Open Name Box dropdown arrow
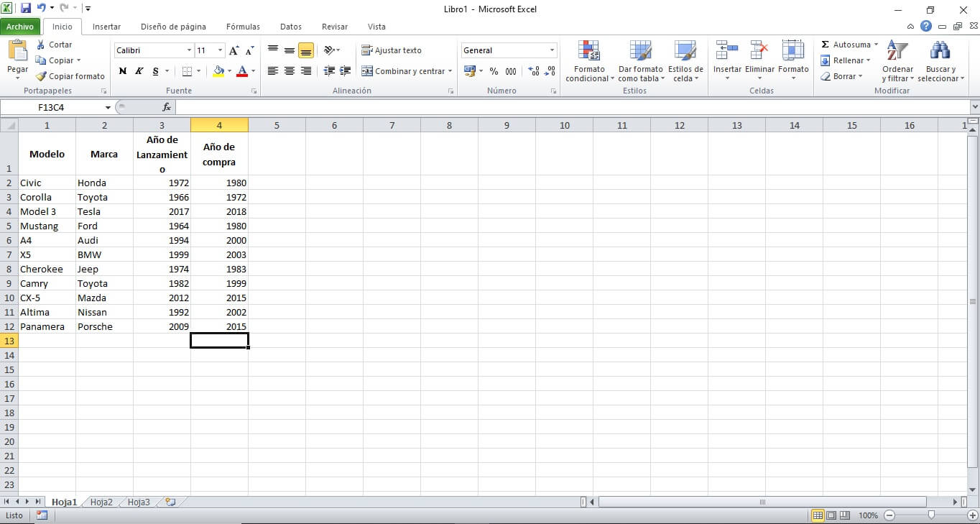 coord(108,107)
